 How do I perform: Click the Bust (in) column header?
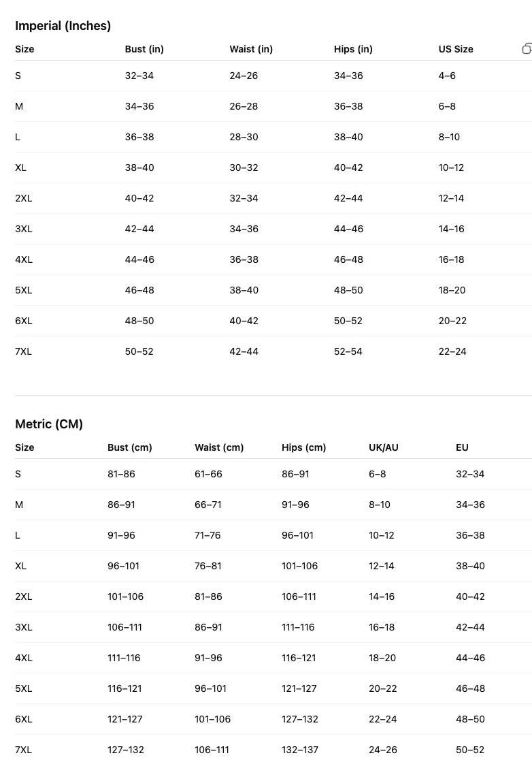click(144, 49)
